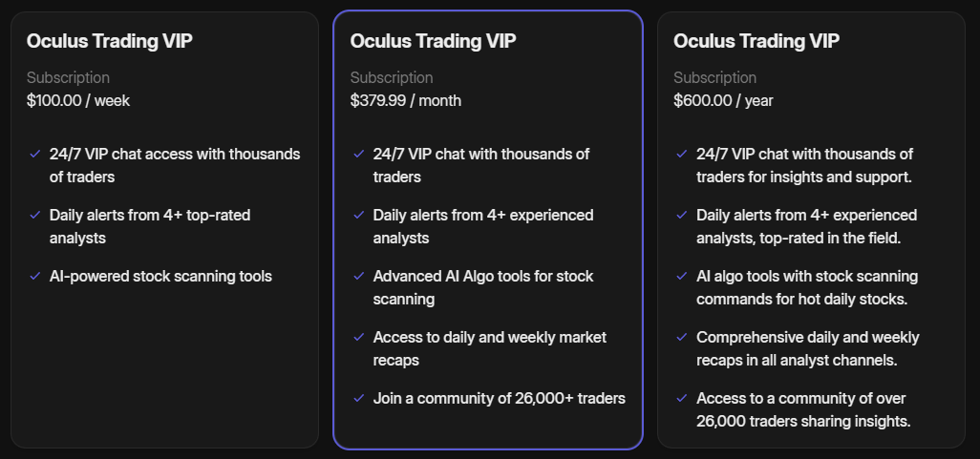Click Oculus Trading VIP title in monthly card
The width and height of the screenshot is (980, 459).
coord(434,41)
